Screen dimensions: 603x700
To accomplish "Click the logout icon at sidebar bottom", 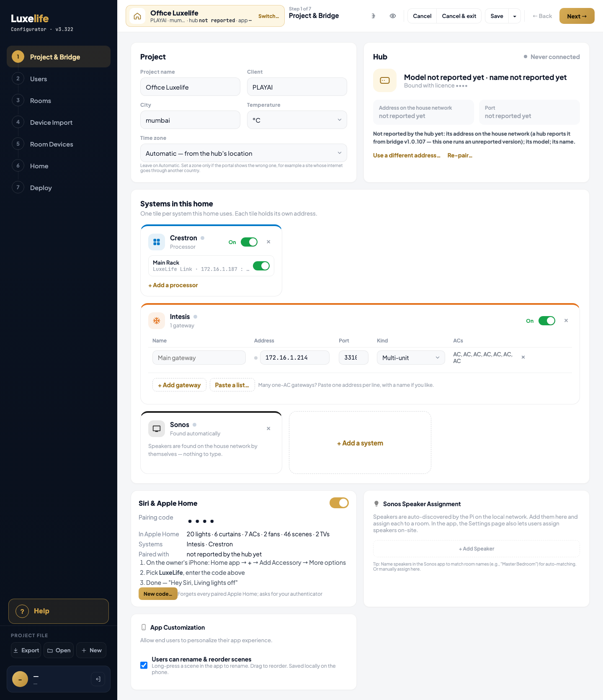I will click(x=98, y=679).
